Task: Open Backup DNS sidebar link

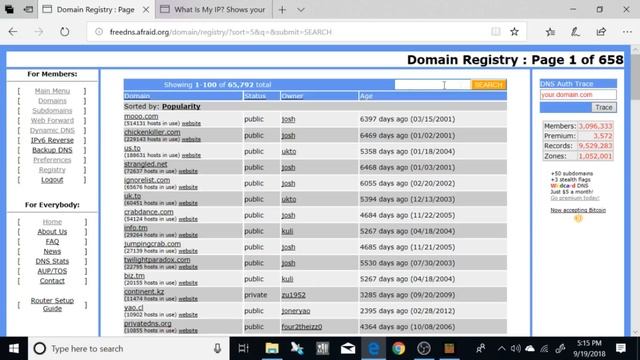Action: (x=52, y=150)
